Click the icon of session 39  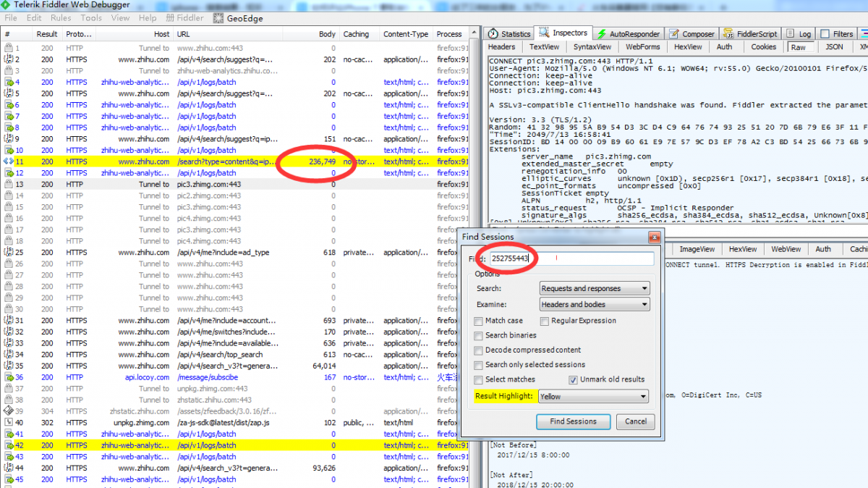pos(8,411)
